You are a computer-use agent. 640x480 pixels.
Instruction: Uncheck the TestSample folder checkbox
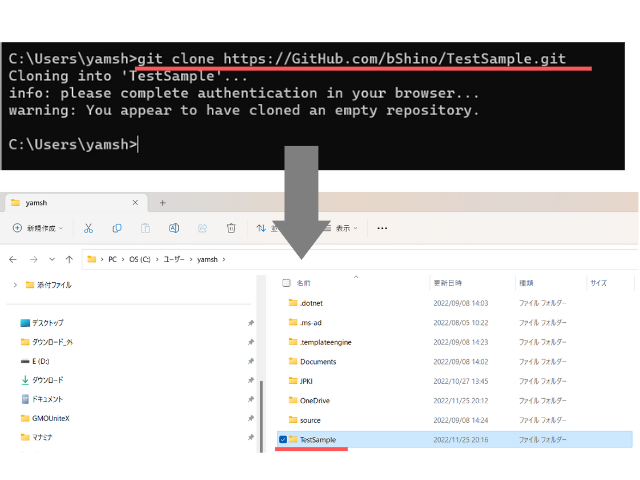283,440
